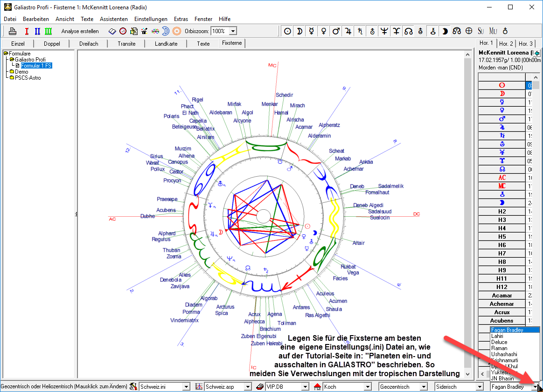Click the magic wand icon

pos(145,31)
